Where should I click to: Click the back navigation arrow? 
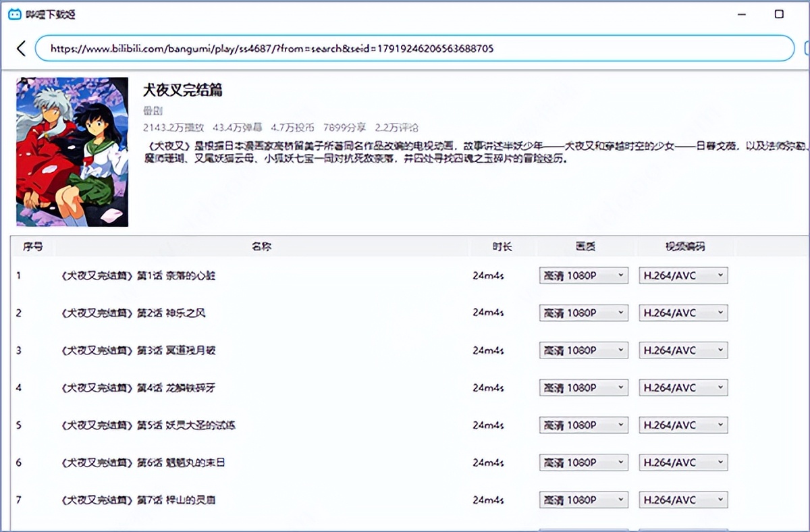[x=20, y=48]
